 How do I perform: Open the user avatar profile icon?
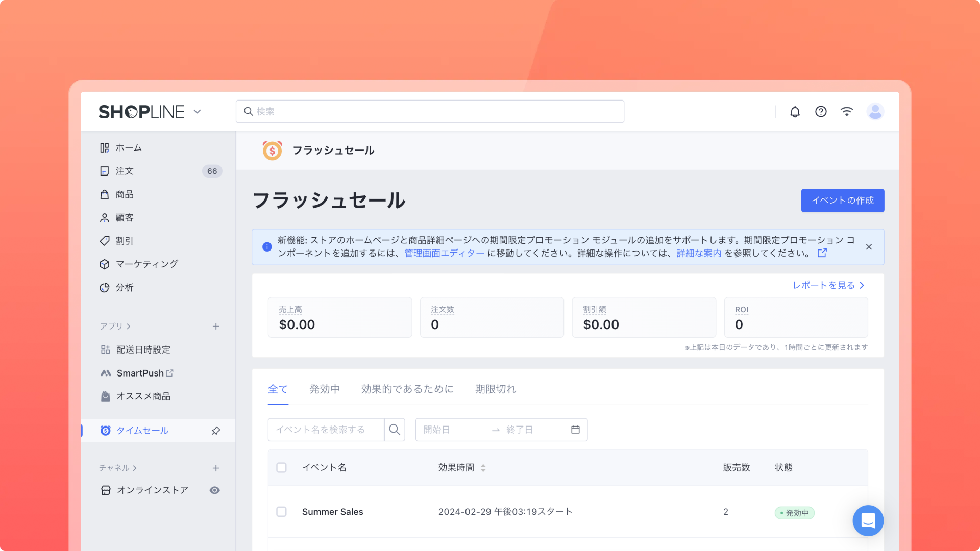(875, 112)
